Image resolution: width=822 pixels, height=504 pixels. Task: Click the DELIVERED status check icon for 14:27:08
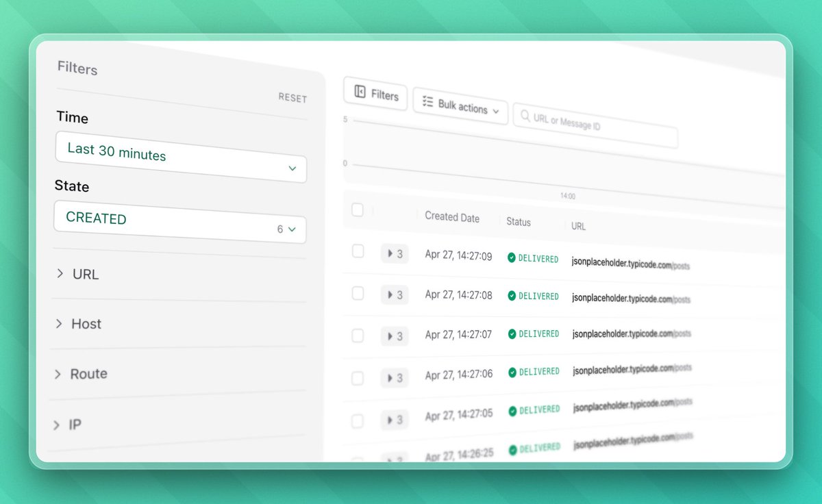[x=511, y=296]
